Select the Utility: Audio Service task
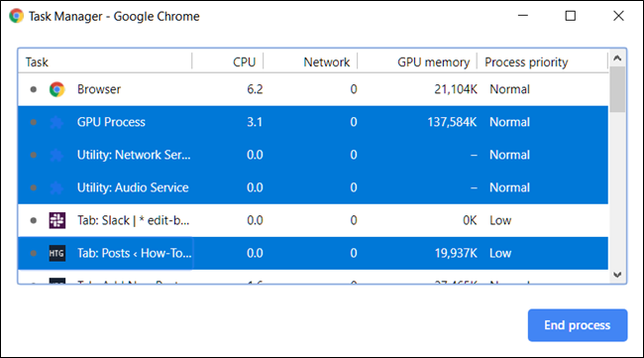 (133, 187)
